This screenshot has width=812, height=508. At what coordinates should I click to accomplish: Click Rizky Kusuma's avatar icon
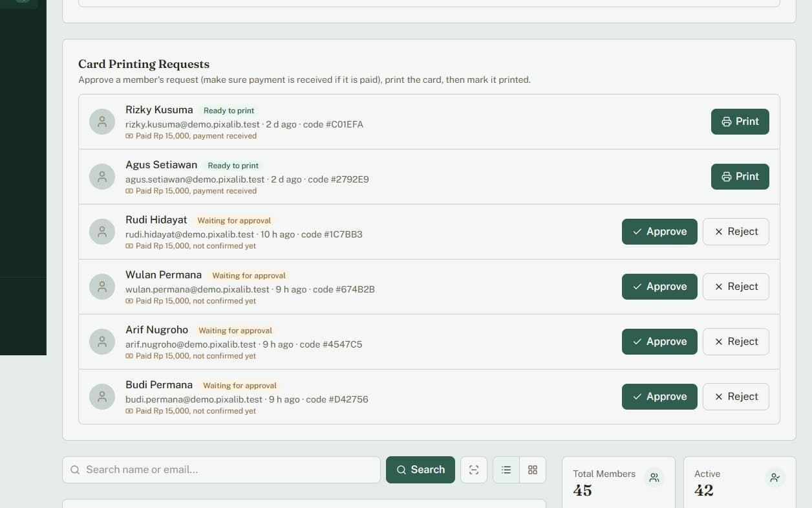click(102, 122)
